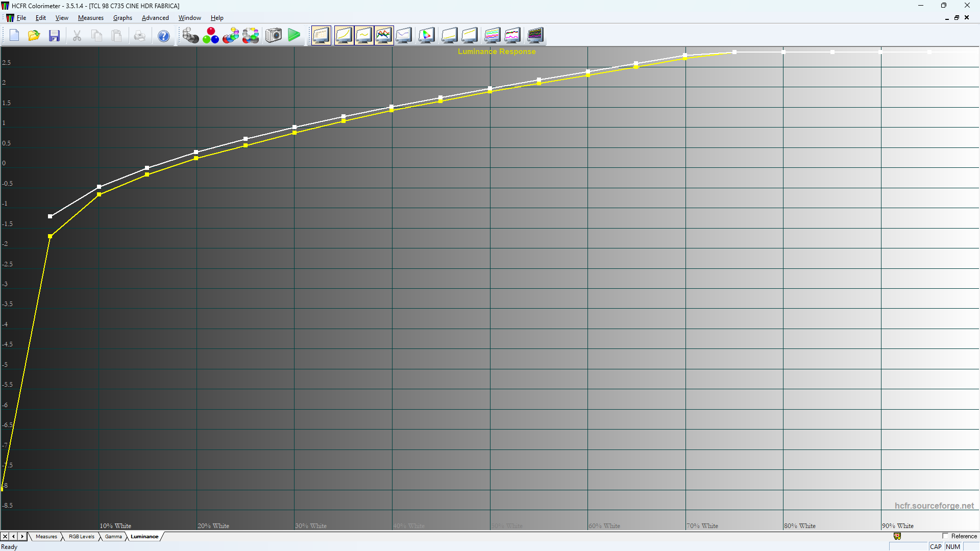
Task: Open the combined measures graph icon
Action: (x=512, y=36)
